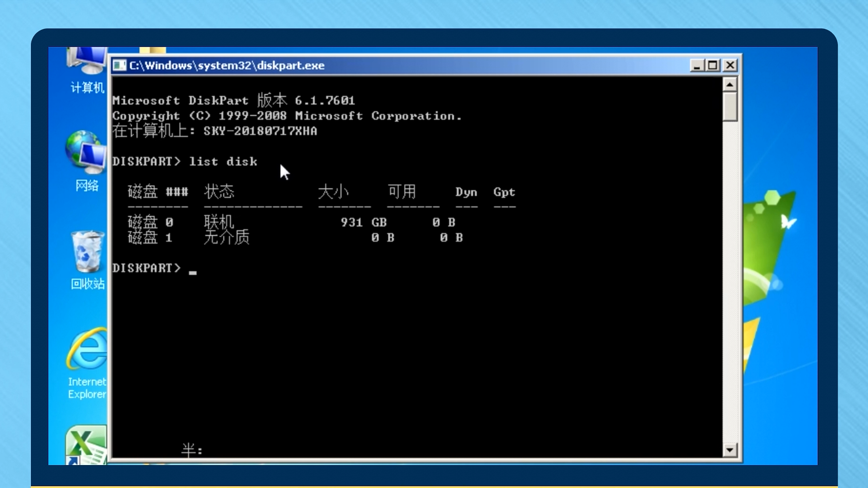Click the scrollbar down arrow in diskpart
This screenshot has height=488, width=868.
(x=730, y=450)
